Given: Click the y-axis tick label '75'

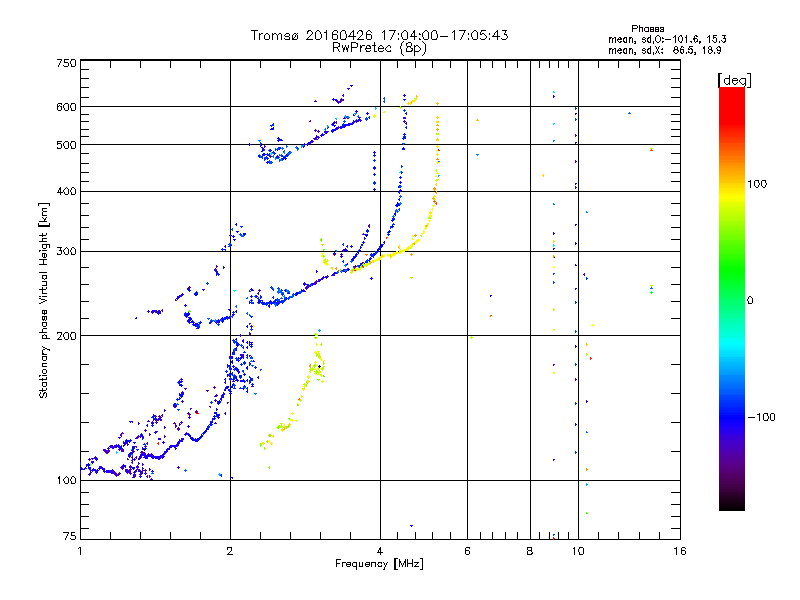Looking at the screenshot, I should pyautogui.click(x=70, y=536).
